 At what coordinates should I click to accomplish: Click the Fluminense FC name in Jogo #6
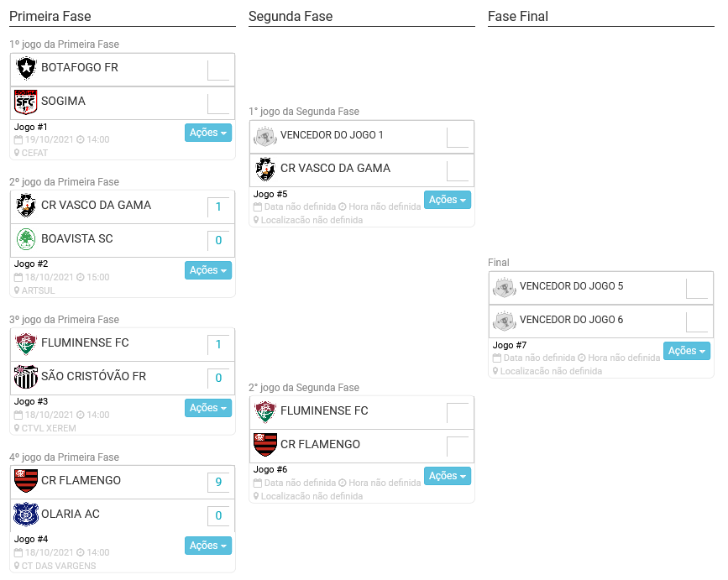[x=324, y=411]
